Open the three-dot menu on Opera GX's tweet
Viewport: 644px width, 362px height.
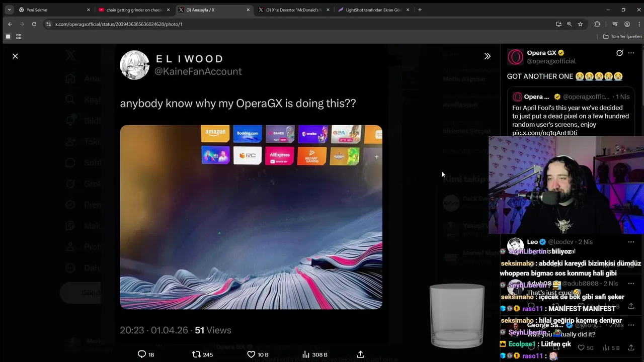[631, 53]
